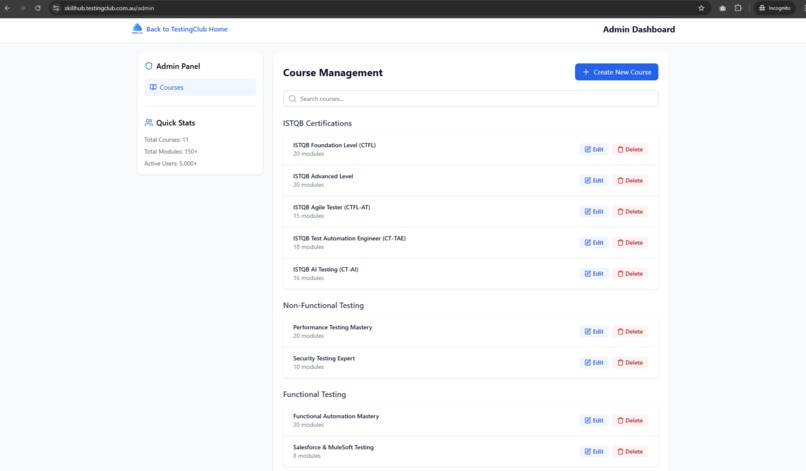
Task: Click the address bar URL
Action: click(109, 8)
